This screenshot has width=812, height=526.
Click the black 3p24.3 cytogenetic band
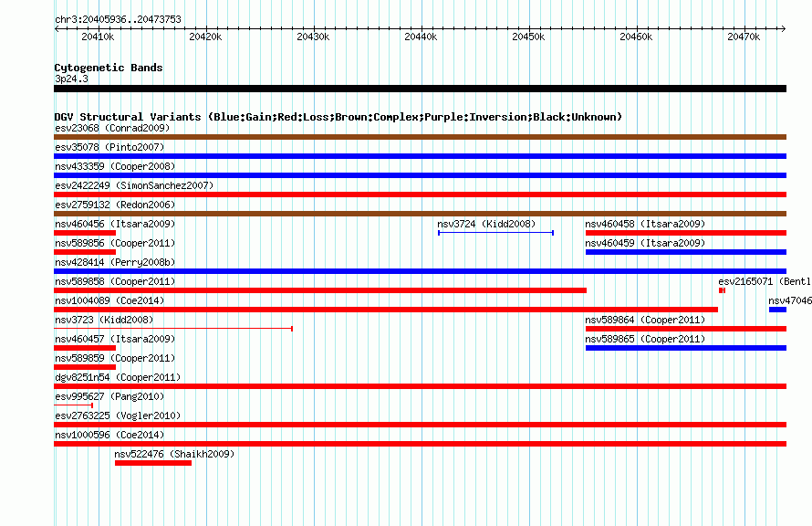(420, 89)
